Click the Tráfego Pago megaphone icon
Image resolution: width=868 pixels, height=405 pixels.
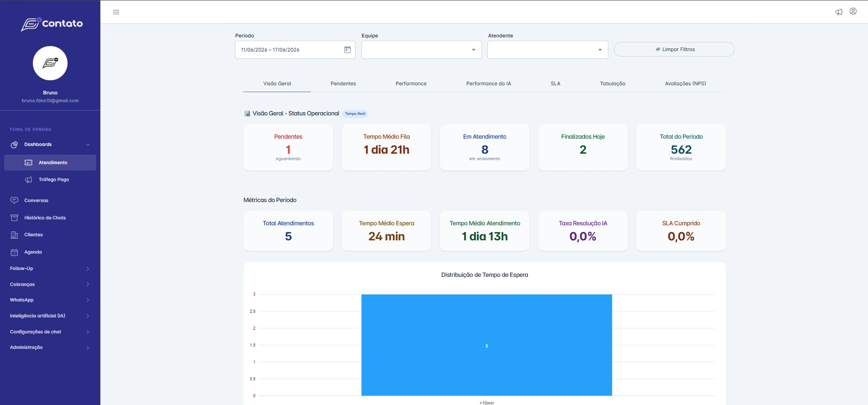point(28,180)
